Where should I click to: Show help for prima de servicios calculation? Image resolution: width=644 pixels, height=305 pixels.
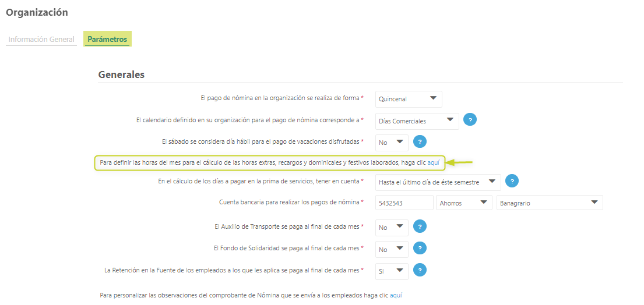512,181
